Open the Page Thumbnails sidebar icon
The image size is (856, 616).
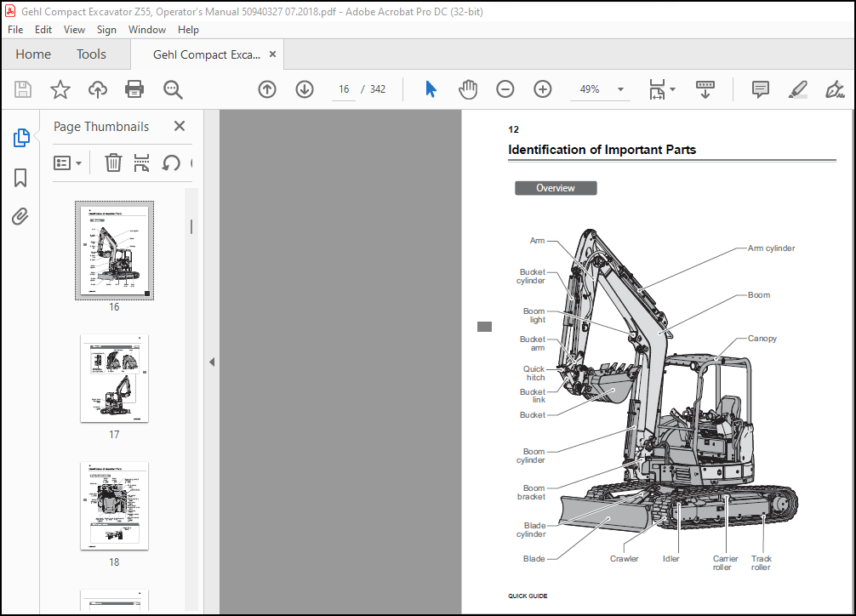click(20, 138)
